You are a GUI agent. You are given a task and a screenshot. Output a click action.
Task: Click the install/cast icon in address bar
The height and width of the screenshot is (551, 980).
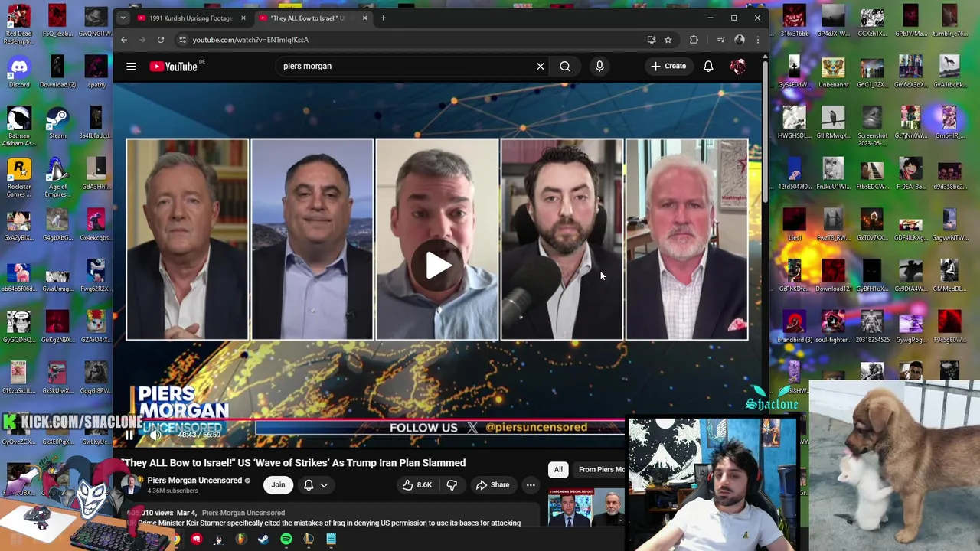(651, 40)
